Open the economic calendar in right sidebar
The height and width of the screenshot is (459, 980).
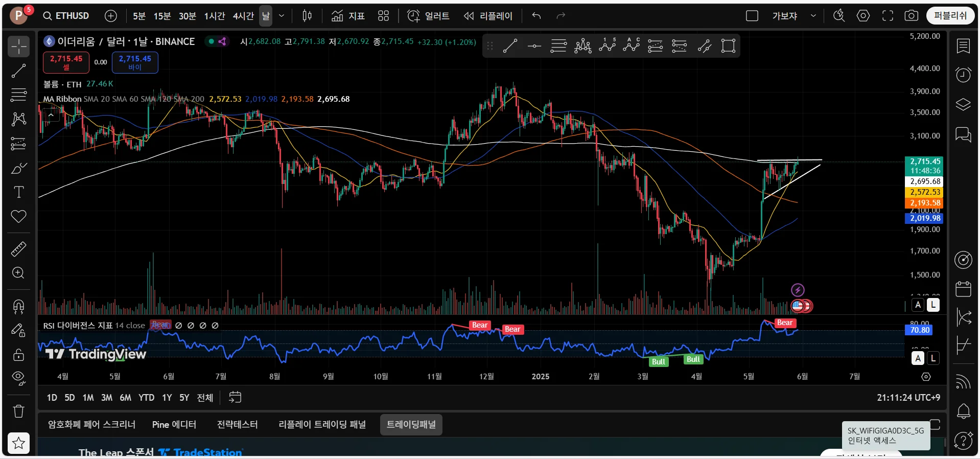(963, 289)
